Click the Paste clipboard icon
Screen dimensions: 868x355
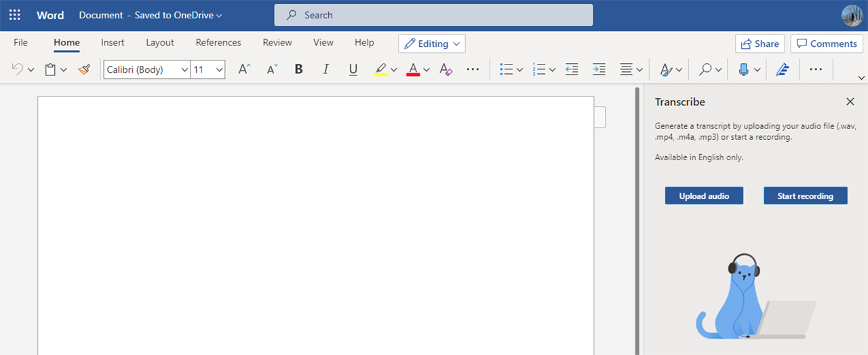click(50, 69)
